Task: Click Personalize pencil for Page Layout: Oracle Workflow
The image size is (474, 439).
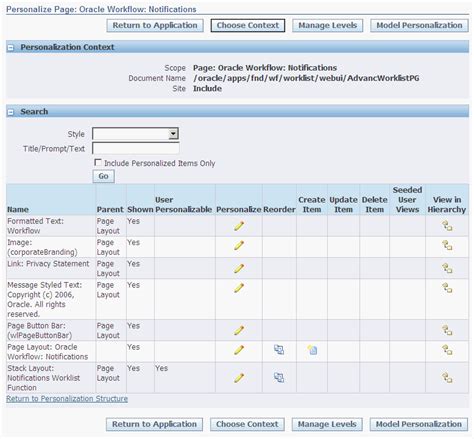Action: [x=239, y=350]
